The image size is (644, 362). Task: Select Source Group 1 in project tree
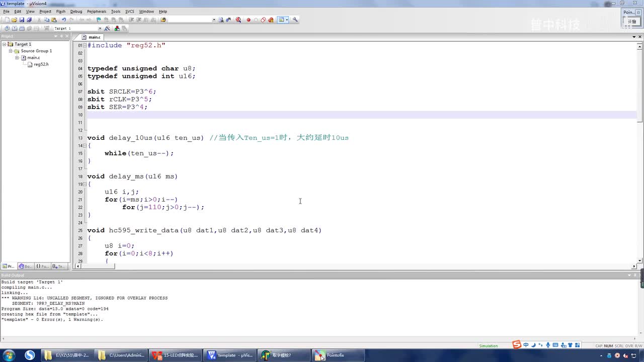point(36,51)
